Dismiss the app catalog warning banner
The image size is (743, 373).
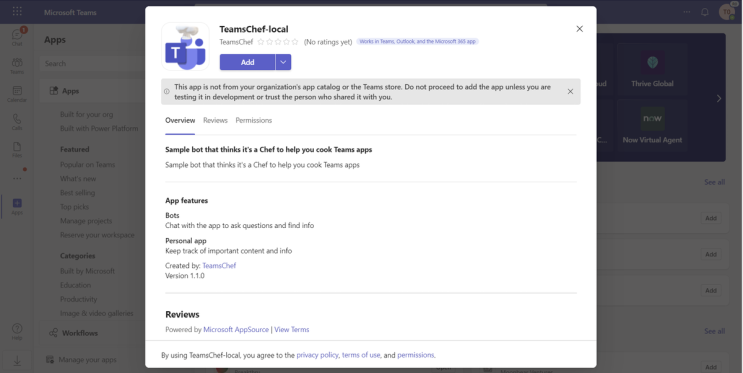coord(571,91)
